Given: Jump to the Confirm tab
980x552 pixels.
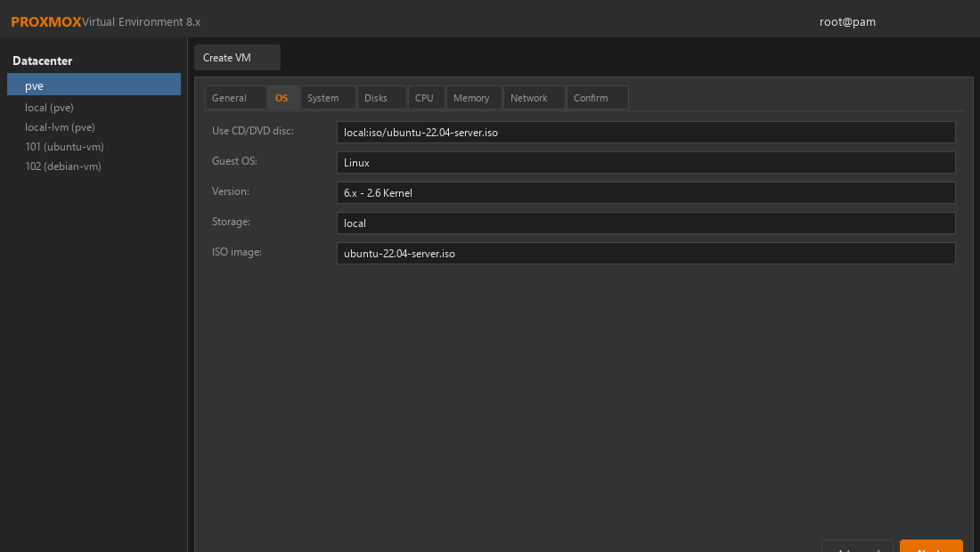Looking at the screenshot, I should click(x=598, y=98).
